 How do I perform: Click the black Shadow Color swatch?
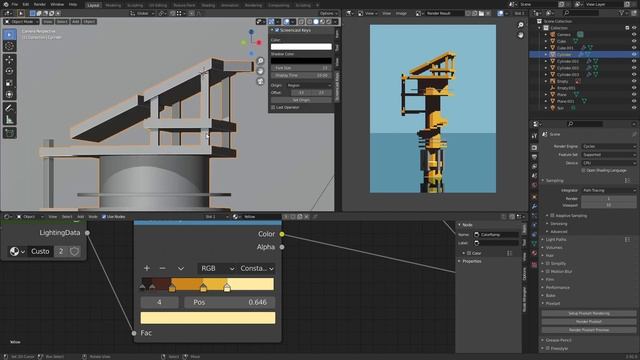301,61
